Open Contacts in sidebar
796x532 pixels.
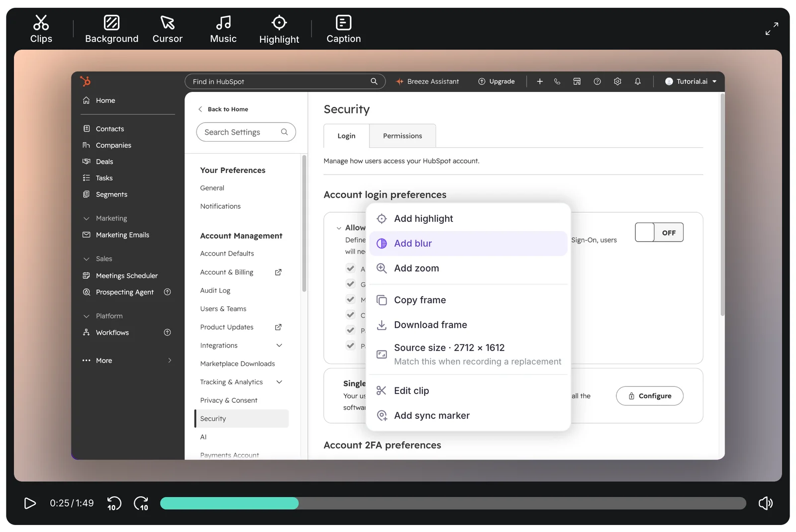click(103, 129)
